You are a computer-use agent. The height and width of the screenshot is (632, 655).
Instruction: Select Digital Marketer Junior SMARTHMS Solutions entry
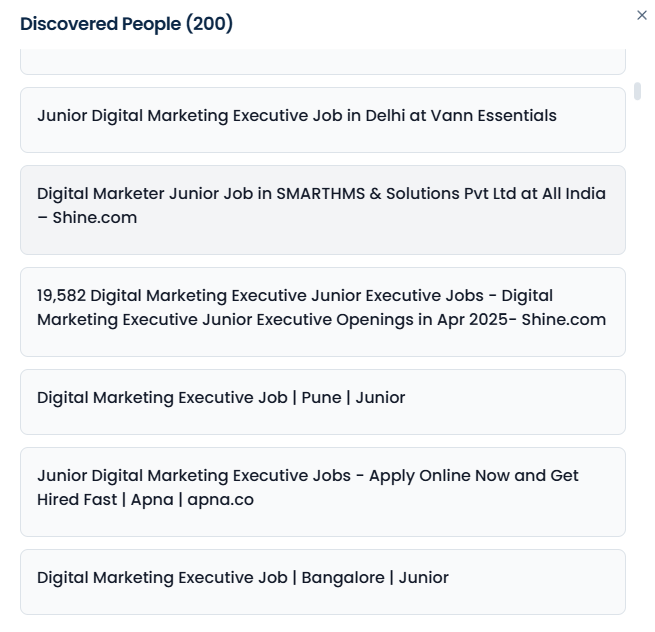(322, 210)
